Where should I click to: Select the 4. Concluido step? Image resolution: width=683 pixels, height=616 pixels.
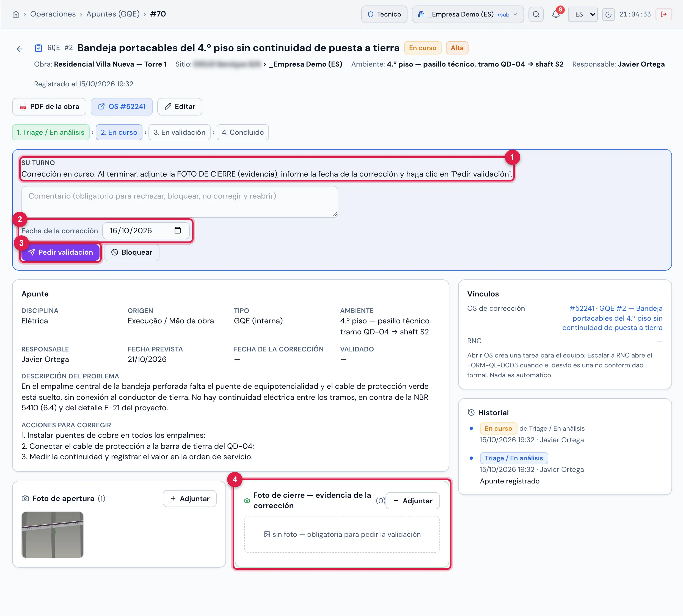243,132
